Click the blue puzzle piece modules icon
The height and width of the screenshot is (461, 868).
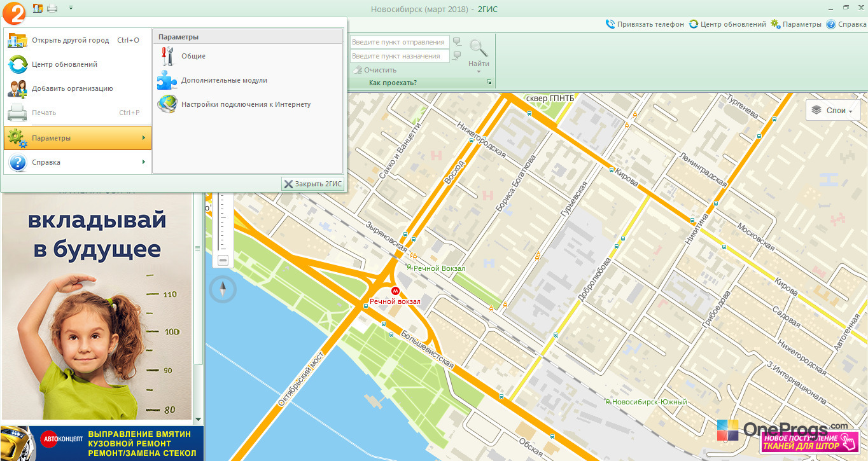167,80
